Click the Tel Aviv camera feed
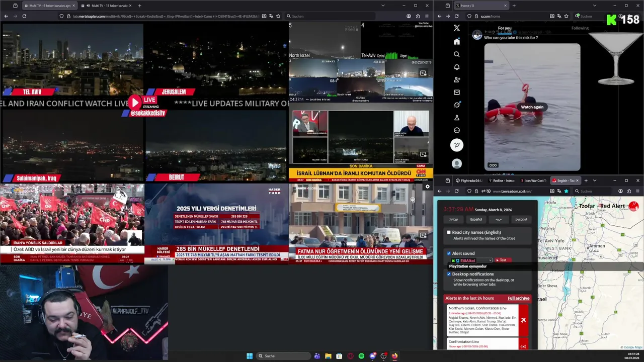This screenshot has height=362, width=644. point(72,59)
